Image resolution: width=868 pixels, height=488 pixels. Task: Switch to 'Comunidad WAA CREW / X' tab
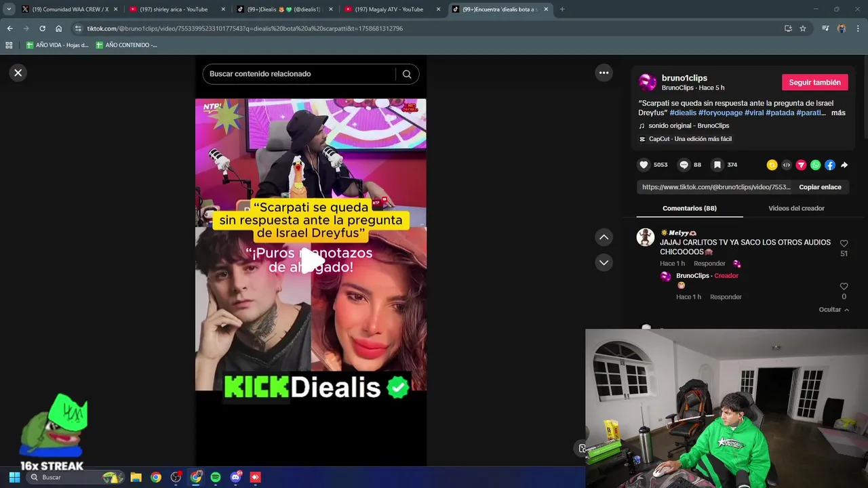point(69,9)
